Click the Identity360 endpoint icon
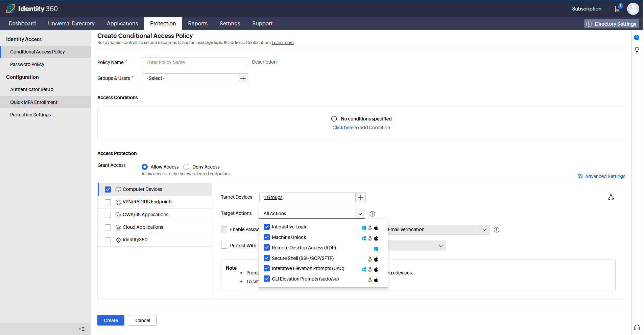The image size is (644, 335). coord(118,240)
